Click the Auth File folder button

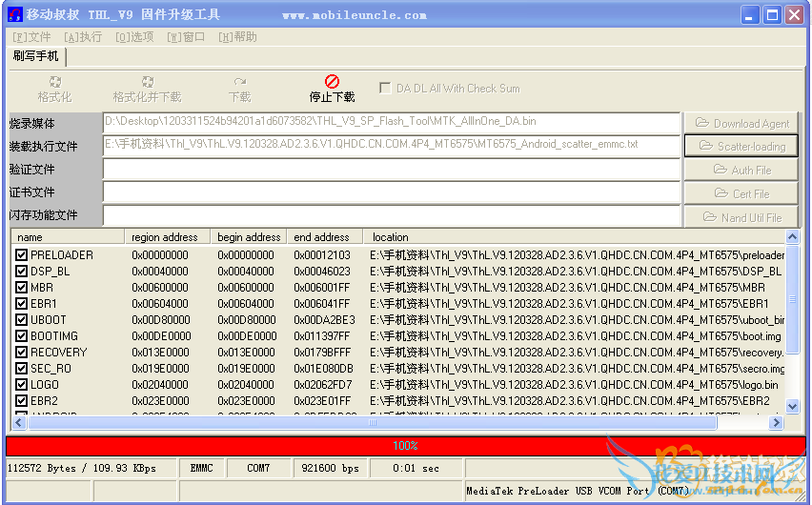[x=741, y=170]
